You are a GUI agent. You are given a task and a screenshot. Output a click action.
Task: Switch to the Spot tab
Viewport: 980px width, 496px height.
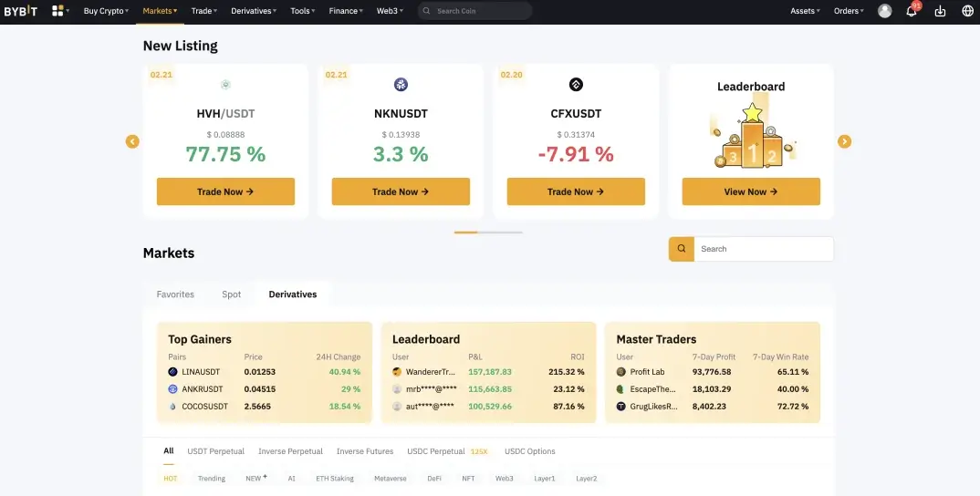click(x=231, y=294)
